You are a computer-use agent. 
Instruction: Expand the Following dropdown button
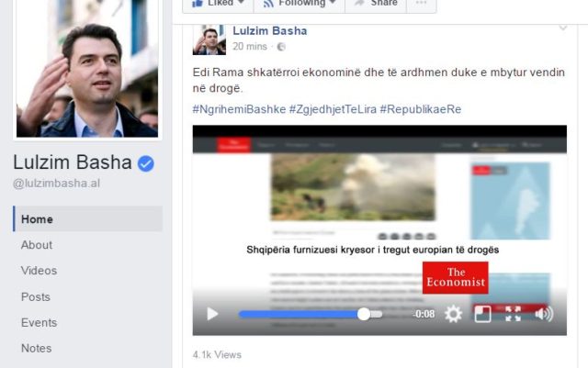[296, 4]
